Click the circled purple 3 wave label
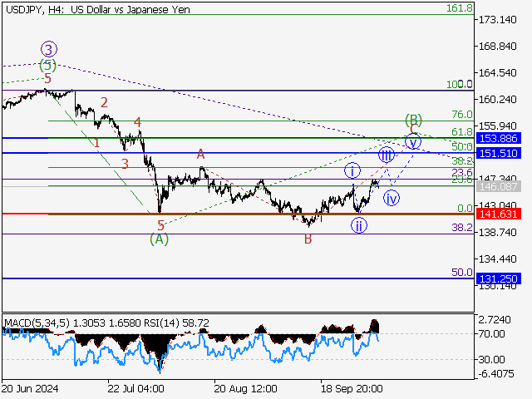The height and width of the screenshot is (399, 532). pyautogui.click(x=49, y=50)
